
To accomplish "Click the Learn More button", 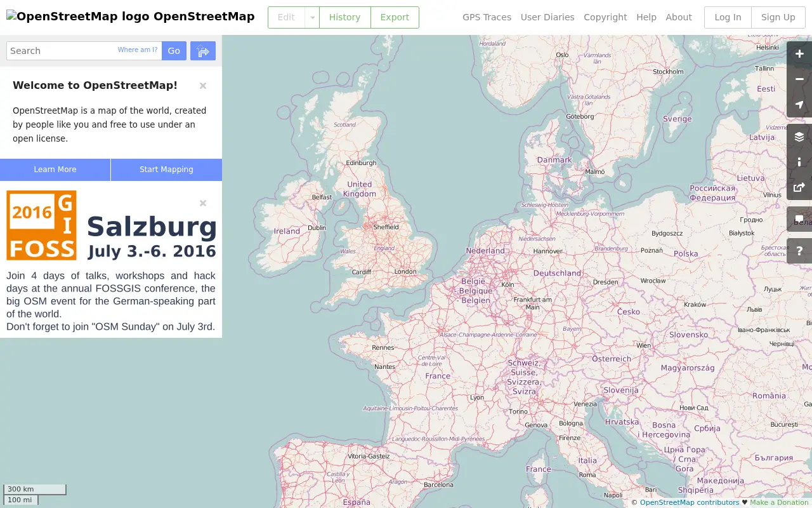I will tap(55, 170).
